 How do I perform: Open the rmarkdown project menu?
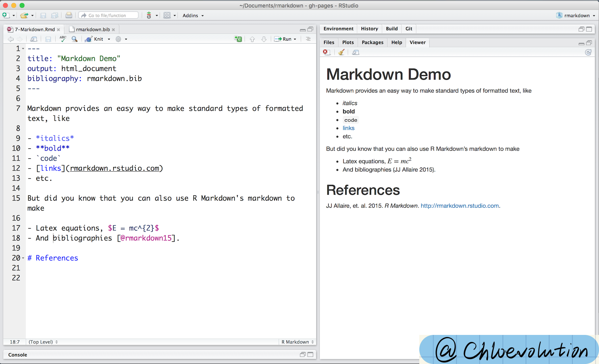pos(576,15)
